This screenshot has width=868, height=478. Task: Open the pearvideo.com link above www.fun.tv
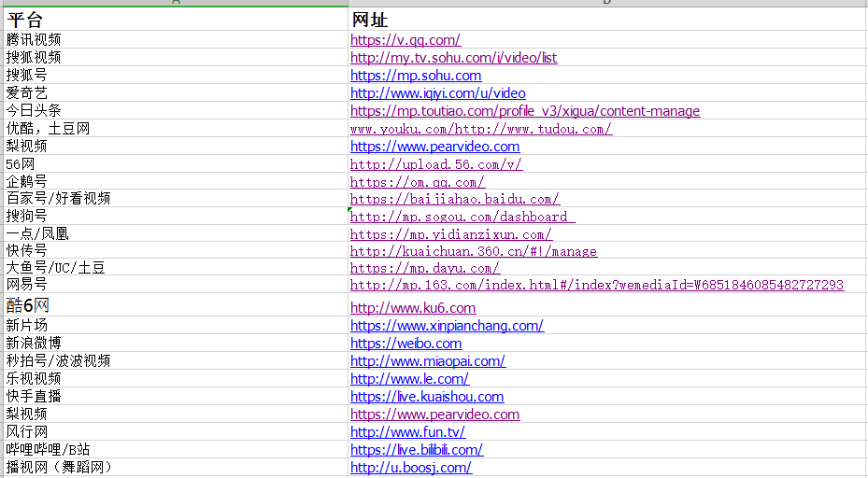[x=435, y=414]
